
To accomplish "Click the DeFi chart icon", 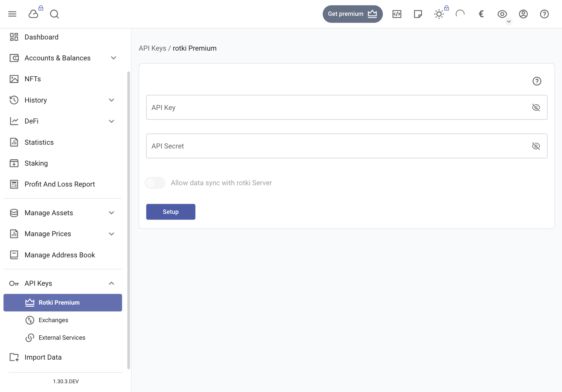I will [x=14, y=121].
